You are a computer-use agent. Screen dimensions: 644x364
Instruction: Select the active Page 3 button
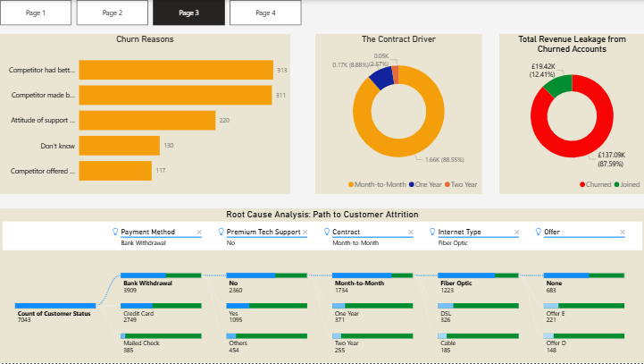(189, 13)
